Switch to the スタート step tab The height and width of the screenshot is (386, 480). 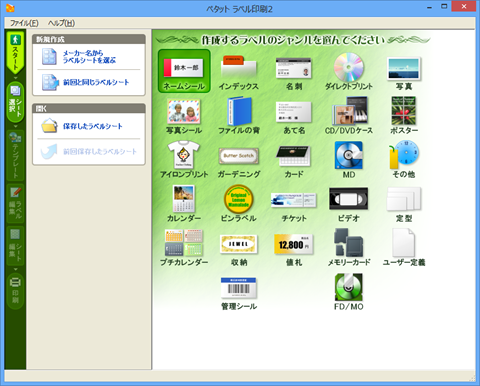coord(15,53)
